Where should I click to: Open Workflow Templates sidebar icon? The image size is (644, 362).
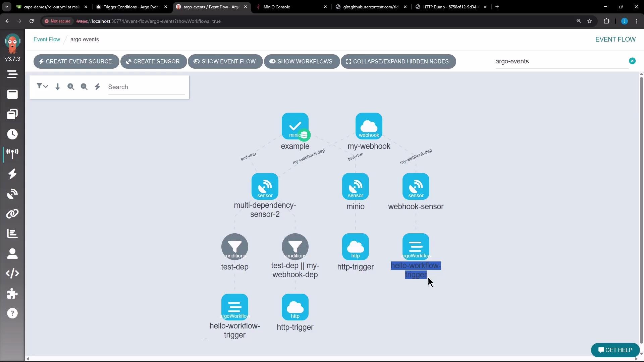[x=12, y=94]
